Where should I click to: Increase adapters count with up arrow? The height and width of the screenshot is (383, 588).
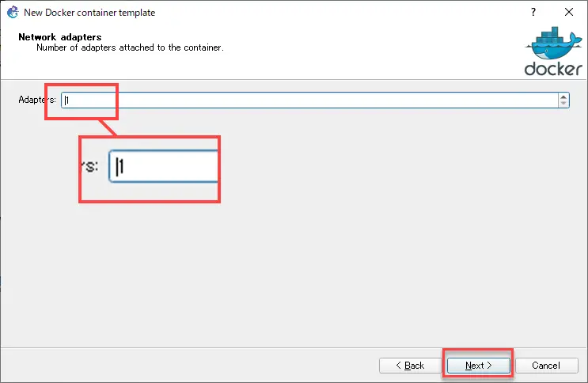tap(563, 97)
